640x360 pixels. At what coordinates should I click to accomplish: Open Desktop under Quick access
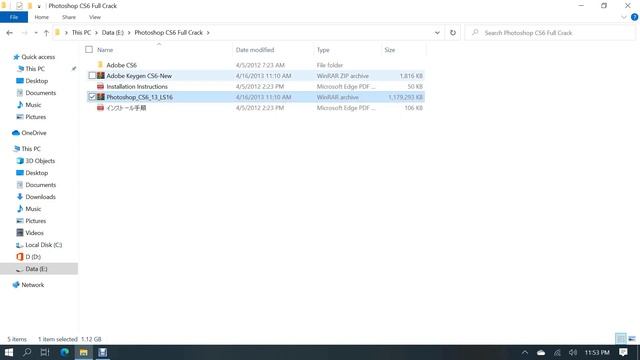pyautogui.click(x=36, y=81)
